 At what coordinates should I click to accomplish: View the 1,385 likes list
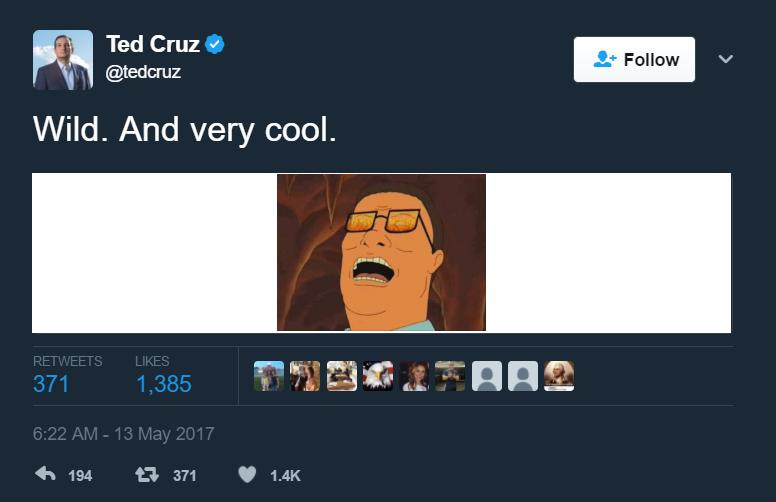tap(163, 384)
